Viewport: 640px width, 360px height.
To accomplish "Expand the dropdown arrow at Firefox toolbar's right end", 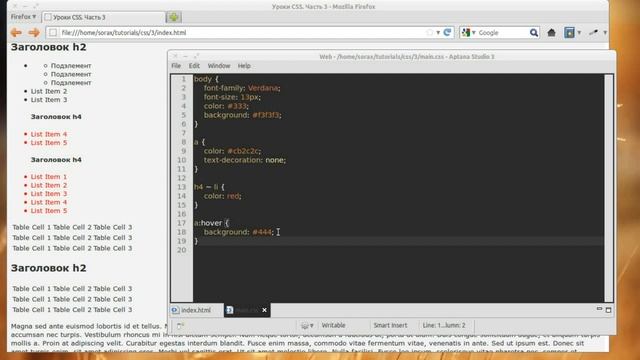I will pyautogui.click(x=605, y=33).
